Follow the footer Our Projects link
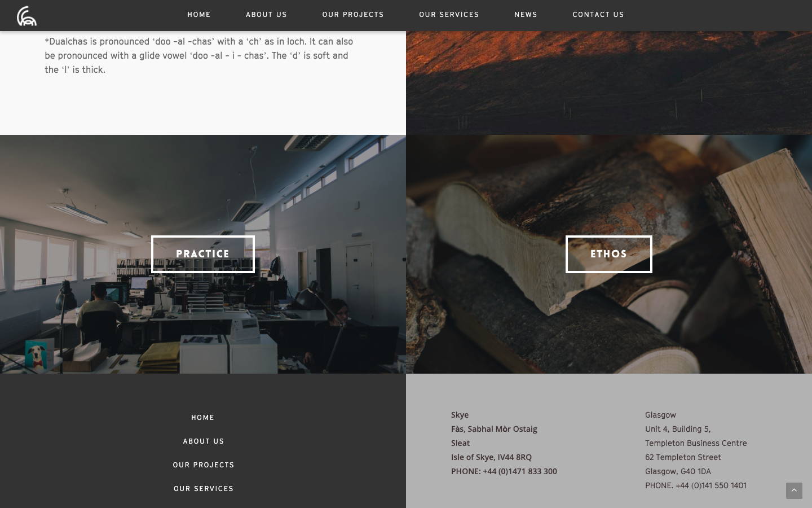Screen dimensions: 812x508 click(x=204, y=465)
